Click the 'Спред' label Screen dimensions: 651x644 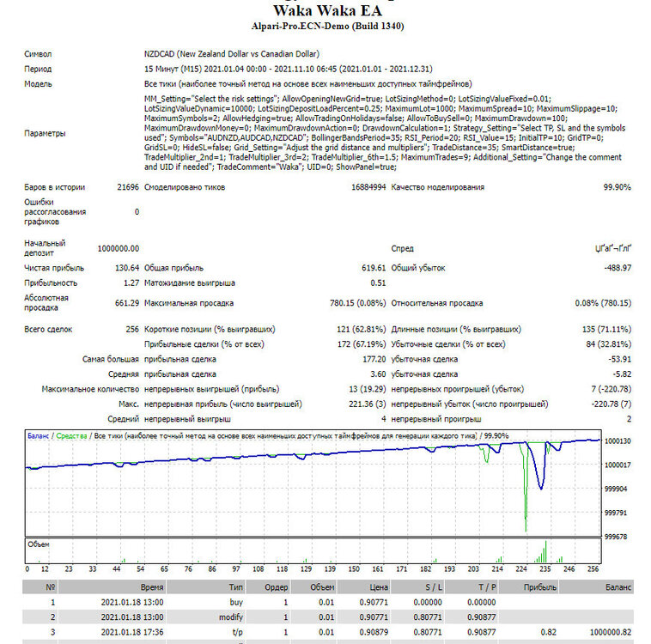point(402,248)
